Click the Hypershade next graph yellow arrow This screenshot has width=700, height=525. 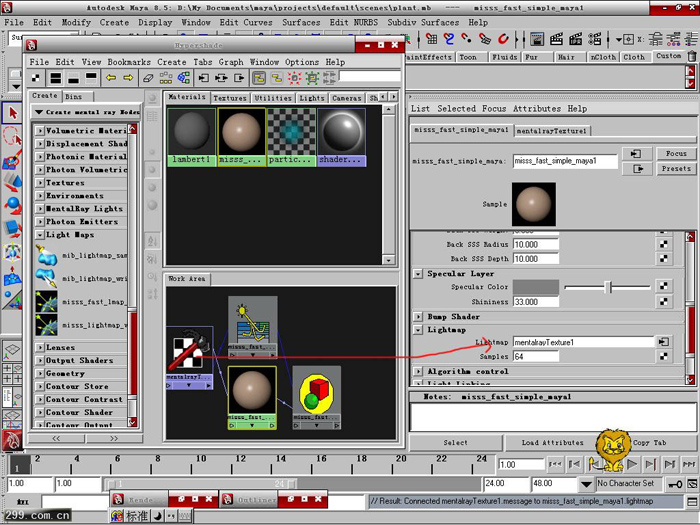tap(128, 78)
